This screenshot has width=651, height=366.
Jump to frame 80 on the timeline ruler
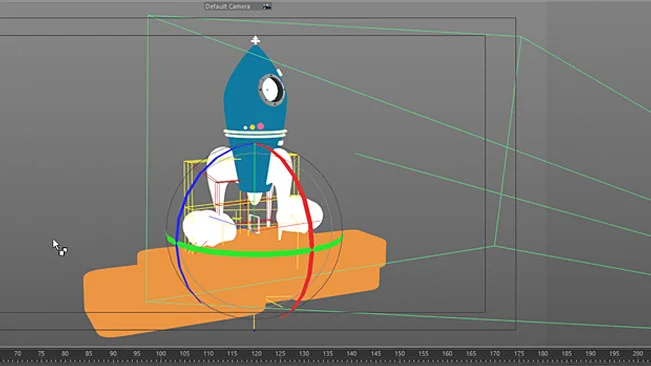tap(65, 354)
